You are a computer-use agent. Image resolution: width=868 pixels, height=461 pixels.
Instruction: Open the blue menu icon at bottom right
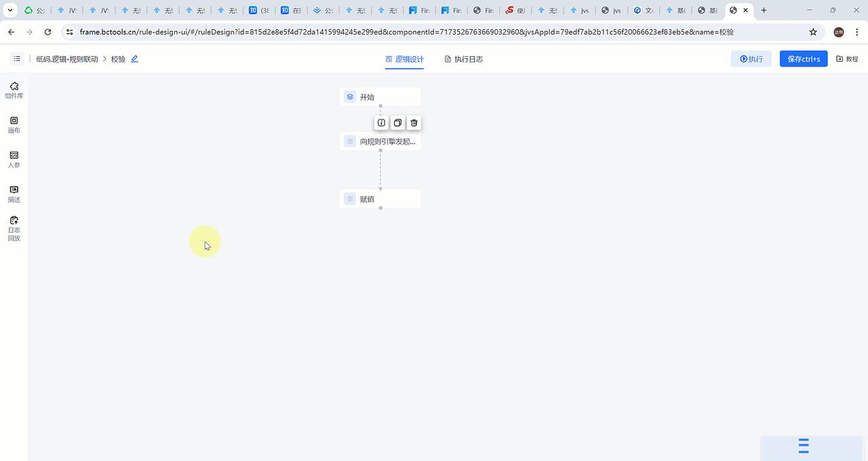tap(803, 446)
